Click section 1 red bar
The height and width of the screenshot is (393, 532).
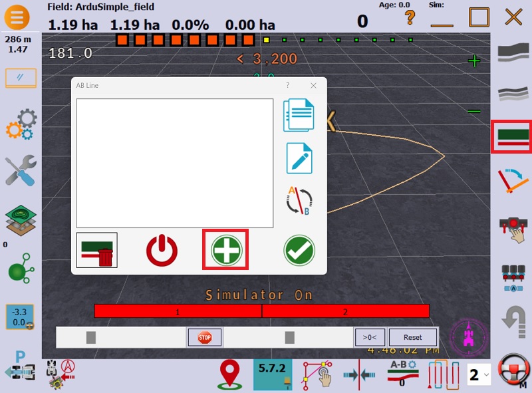point(178,311)
